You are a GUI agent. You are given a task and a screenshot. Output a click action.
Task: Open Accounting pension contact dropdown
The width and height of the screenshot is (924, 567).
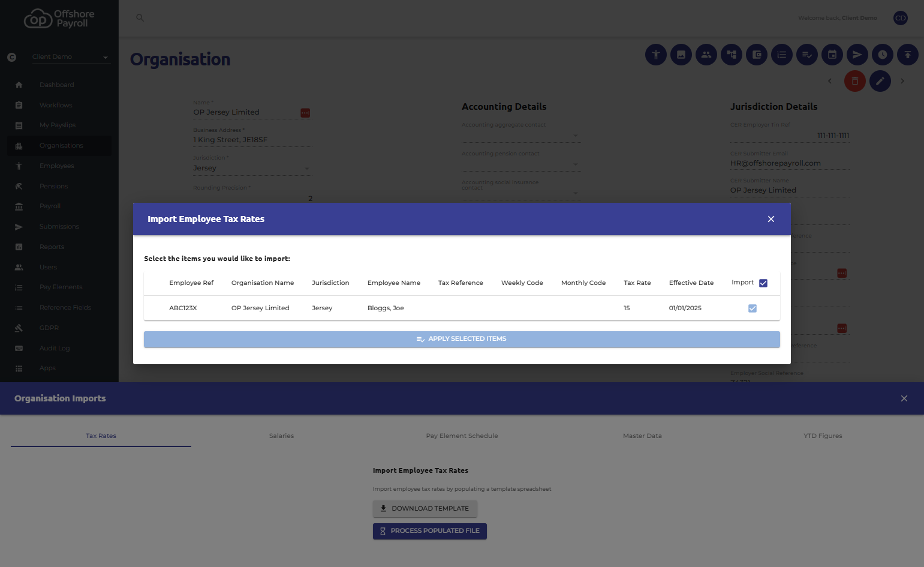click(x=521, y=163)
